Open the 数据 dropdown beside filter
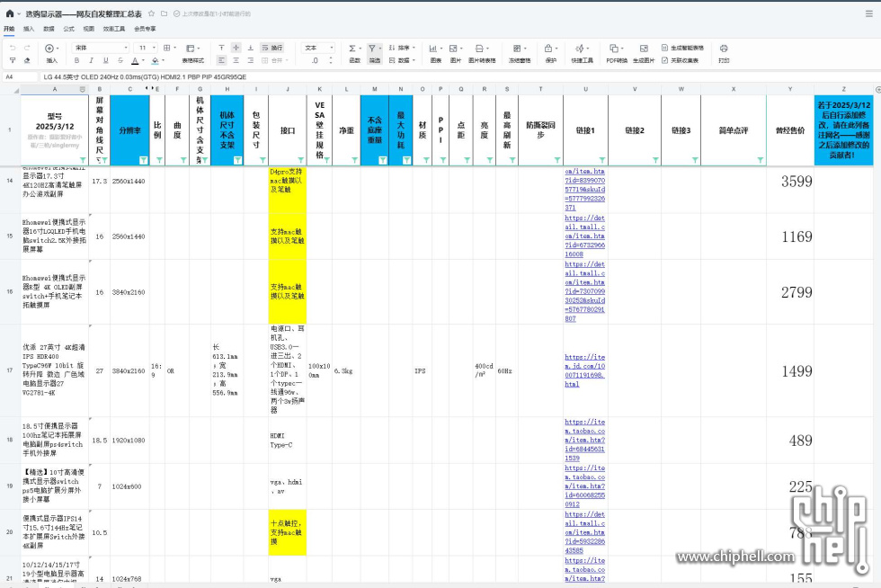This screenshot has height=588, width=881. (403, 60)
